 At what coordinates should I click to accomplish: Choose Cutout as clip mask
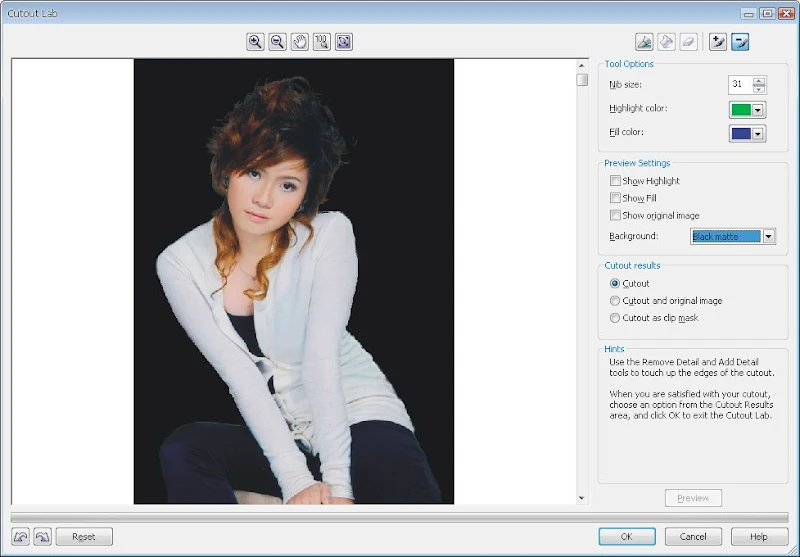[615, 318]
